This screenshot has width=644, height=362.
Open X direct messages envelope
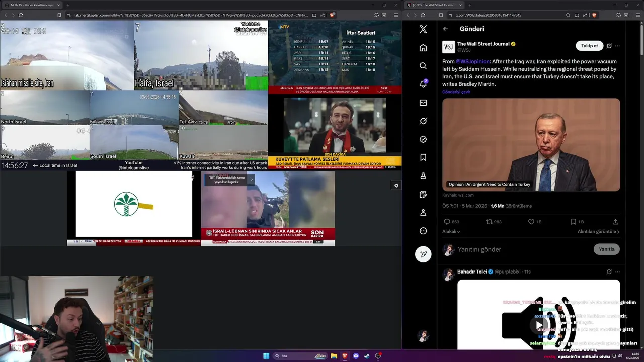[423, 103]
